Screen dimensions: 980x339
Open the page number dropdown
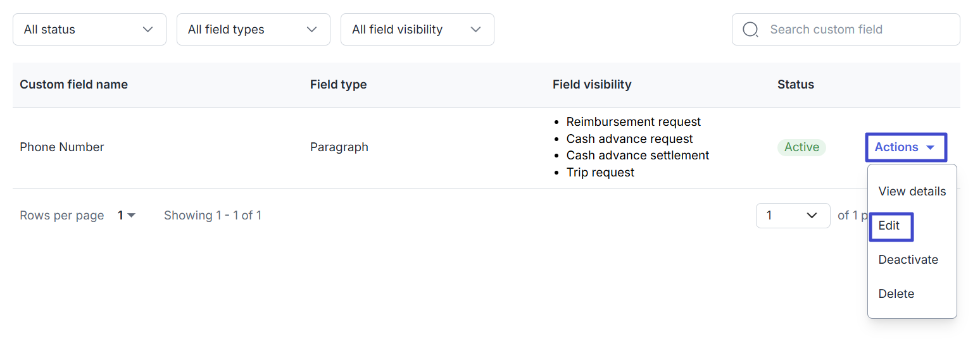pos(793,216)
